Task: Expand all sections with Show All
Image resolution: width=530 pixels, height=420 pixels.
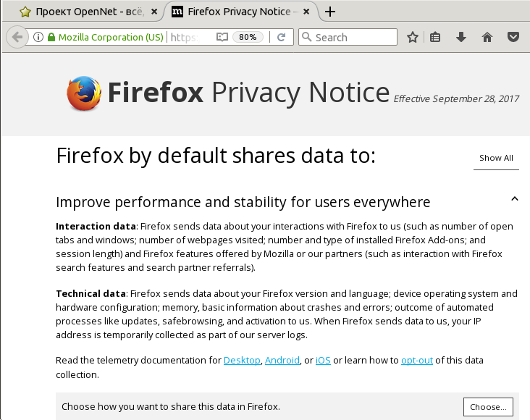Action: [496, 158]
